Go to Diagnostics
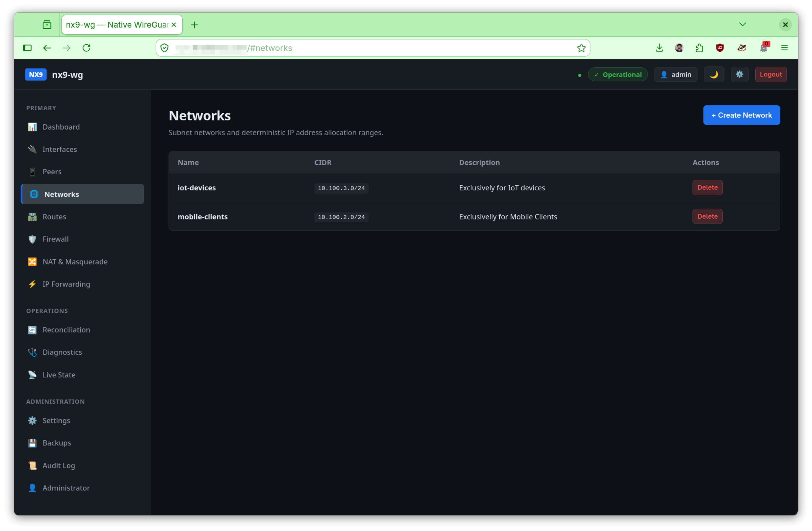The height and width of the screenshot is (531, 812). [x=82, y=352]
